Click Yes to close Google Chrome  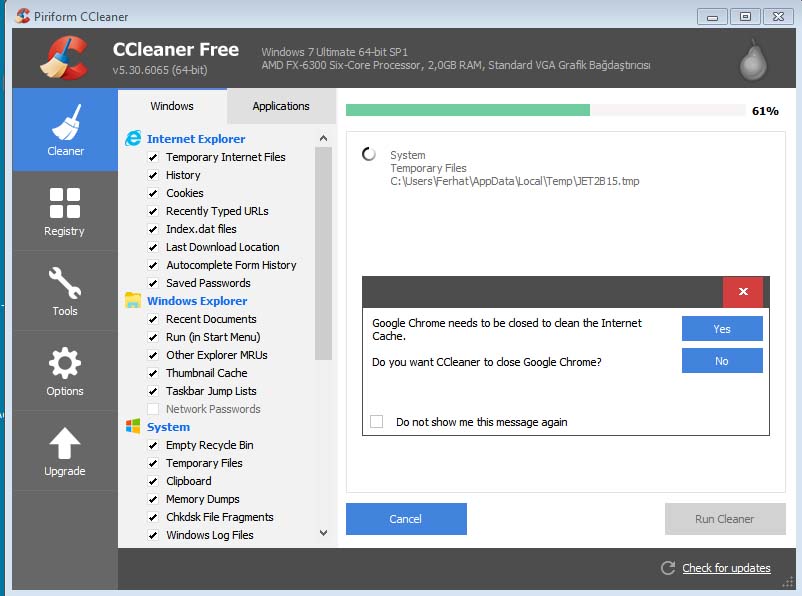[x=722, y=329]
